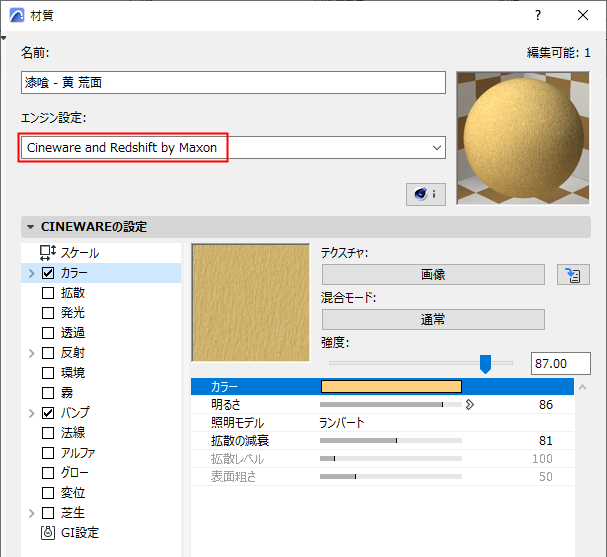The height and width of the screenshot is (557, 607).
Task: Click the 明るさ brightness slider bar
Action: point(391,404)
